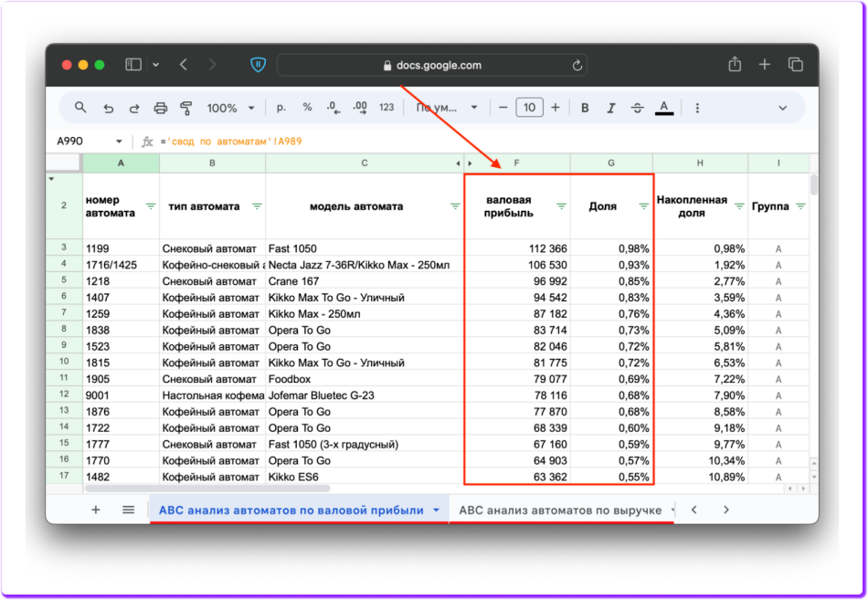Open filter for Доля column

point(643,206)
